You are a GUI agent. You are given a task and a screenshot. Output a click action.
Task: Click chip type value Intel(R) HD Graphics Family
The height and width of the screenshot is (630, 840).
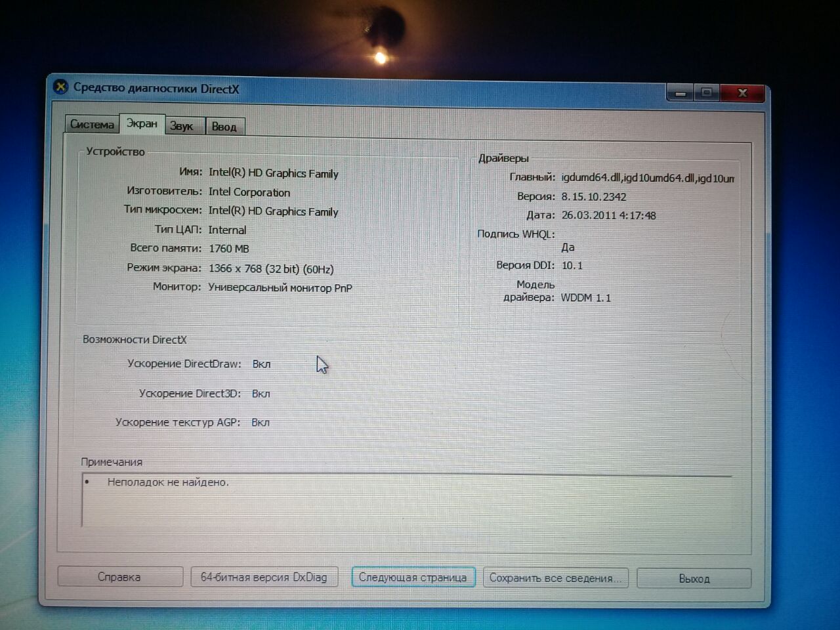click(x=273, y=211)
